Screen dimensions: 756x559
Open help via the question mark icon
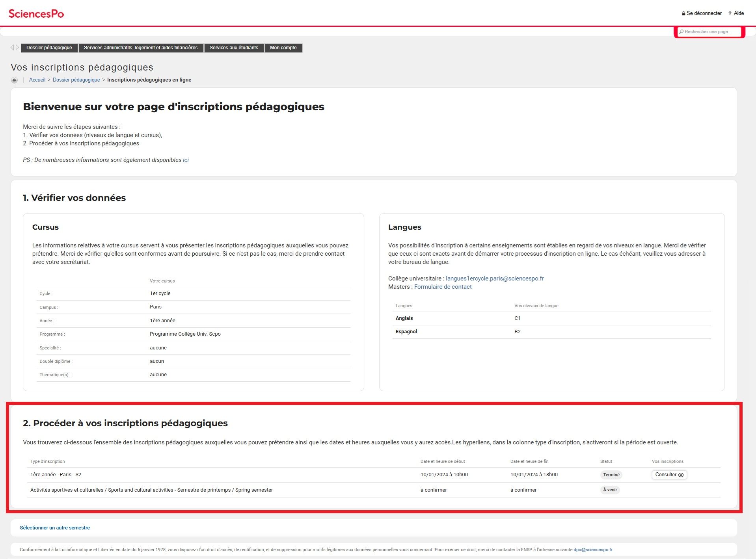(x=730, y=13)
